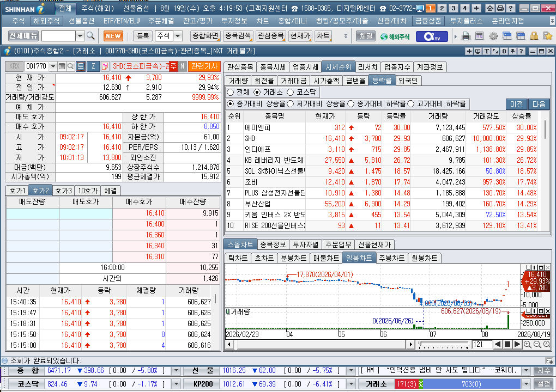Click the Z icon beside stock code
The image size is (556, 392).
[x=93, y=66]
